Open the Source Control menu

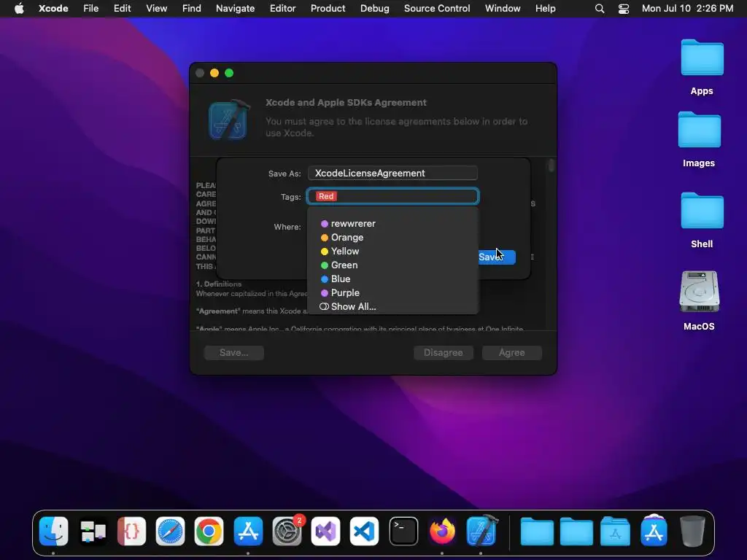pyautogui.click(x=437, y=9)
